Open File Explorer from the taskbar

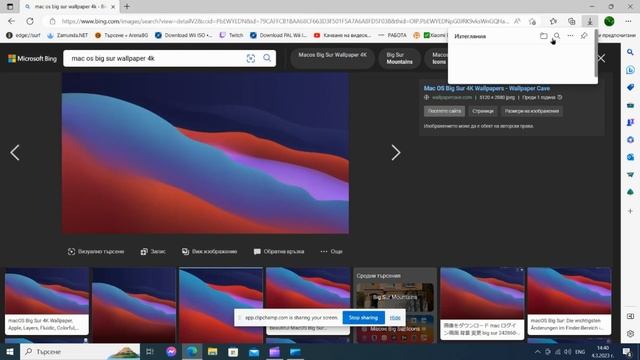212,351
